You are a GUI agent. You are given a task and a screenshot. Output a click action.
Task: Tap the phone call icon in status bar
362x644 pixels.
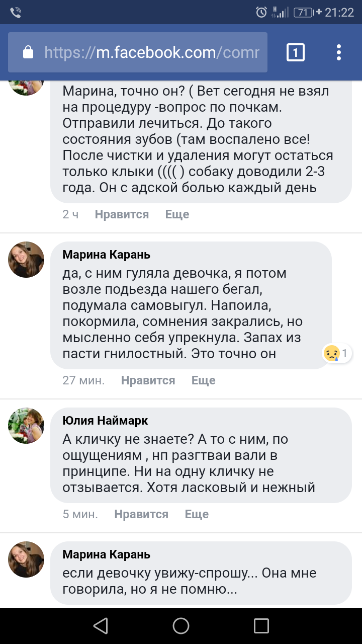tap(16, 13)
